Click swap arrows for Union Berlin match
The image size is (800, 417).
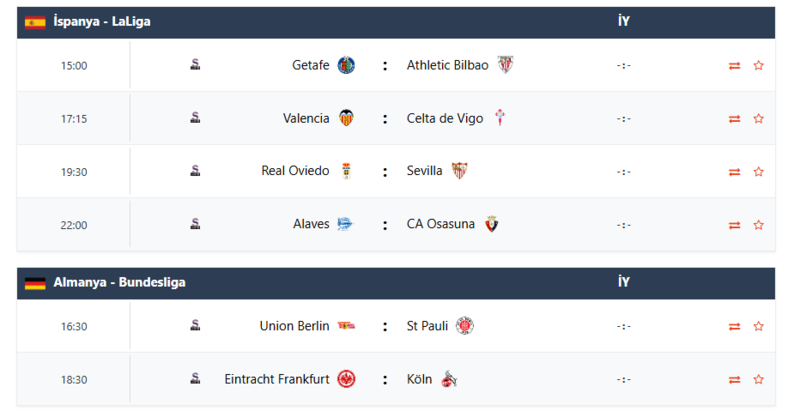[x=734, y=327]
